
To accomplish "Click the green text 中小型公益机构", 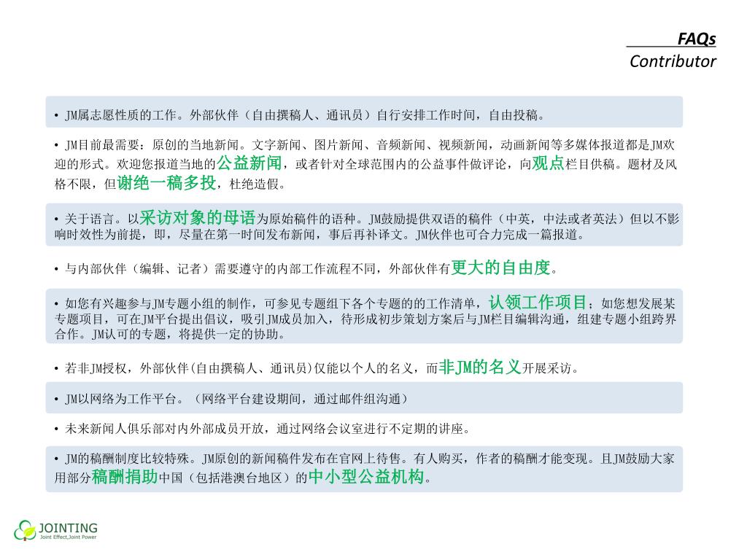I will click(366, 476).
